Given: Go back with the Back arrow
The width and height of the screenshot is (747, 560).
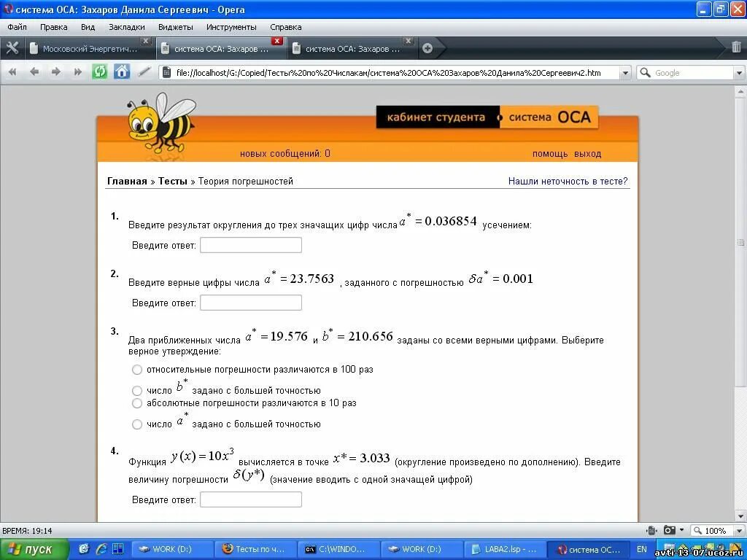Looking at the screenshot, I should [x=34, y=72].
